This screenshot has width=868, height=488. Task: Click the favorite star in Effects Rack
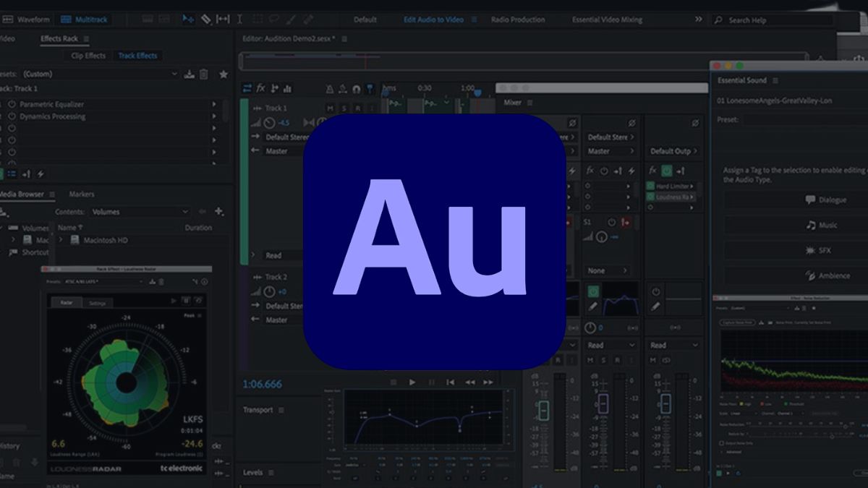coord(224,74)
